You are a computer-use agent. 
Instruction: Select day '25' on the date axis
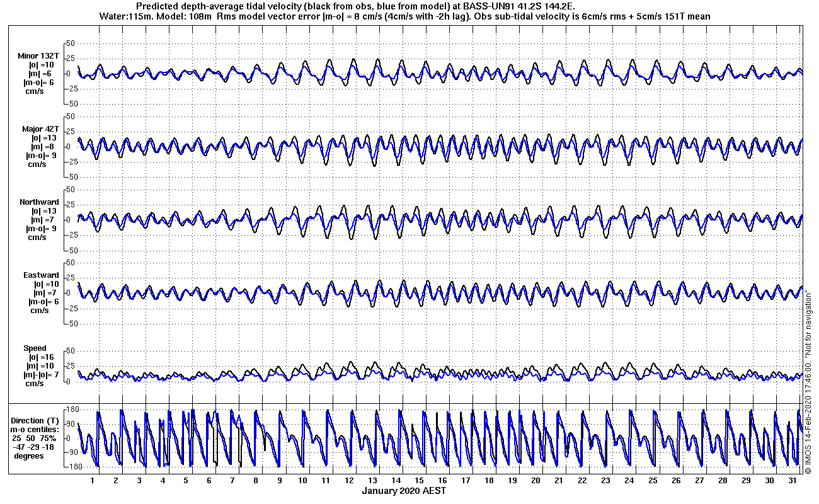coord(652,480)
